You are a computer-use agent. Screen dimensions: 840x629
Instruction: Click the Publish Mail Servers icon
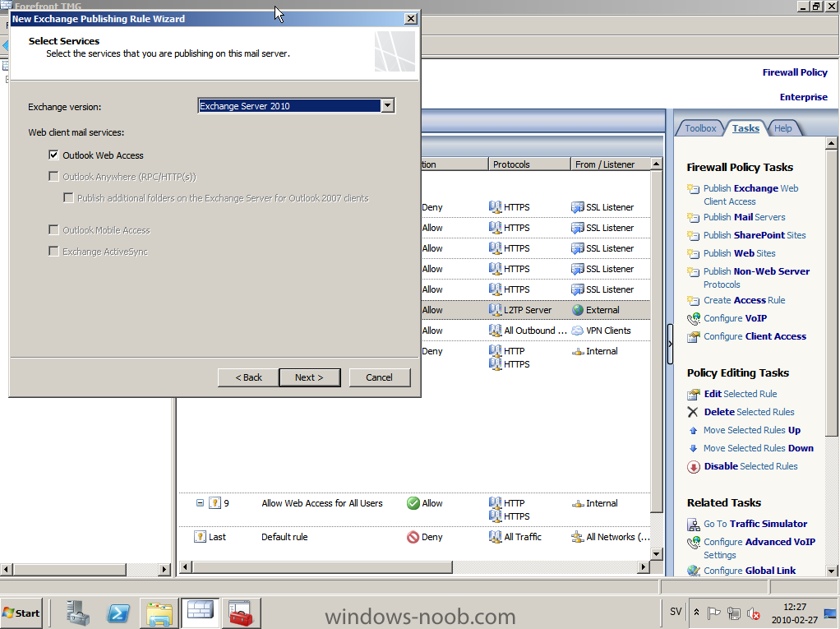pyautogui.click(x=693, y=218)
